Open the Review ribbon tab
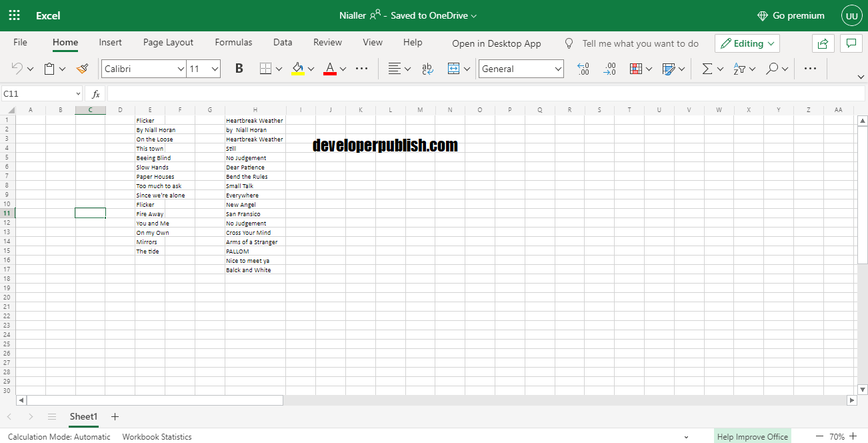 tap(327, 42)
